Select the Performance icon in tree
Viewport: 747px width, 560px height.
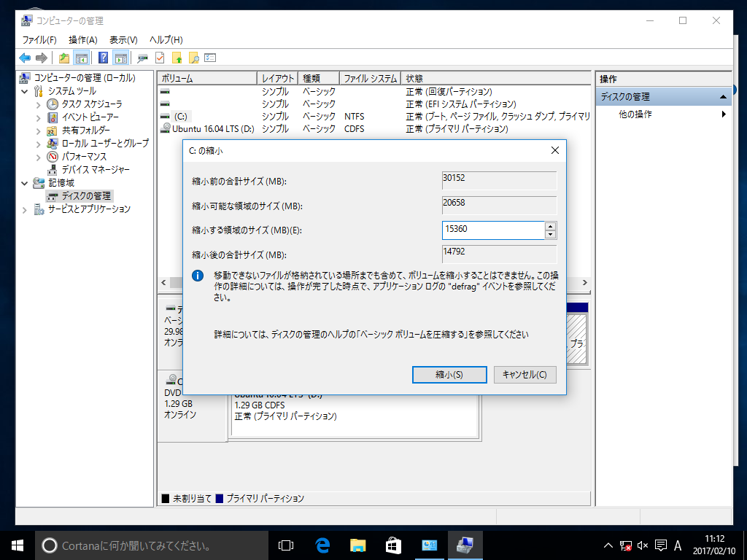coord(53,156)
